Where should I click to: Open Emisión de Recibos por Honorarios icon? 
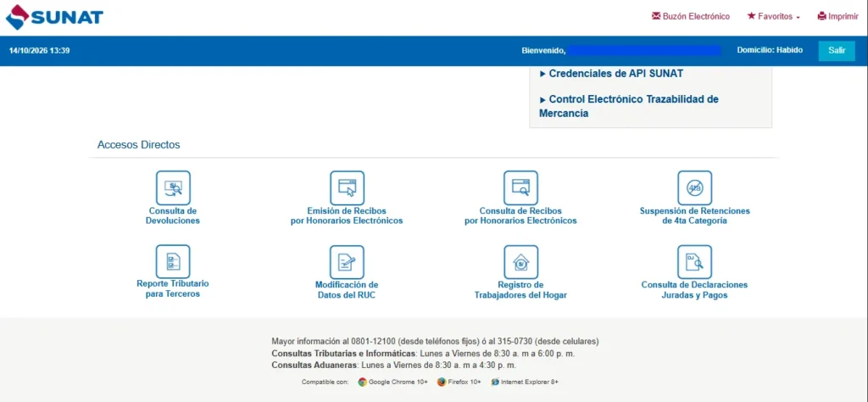347,187
